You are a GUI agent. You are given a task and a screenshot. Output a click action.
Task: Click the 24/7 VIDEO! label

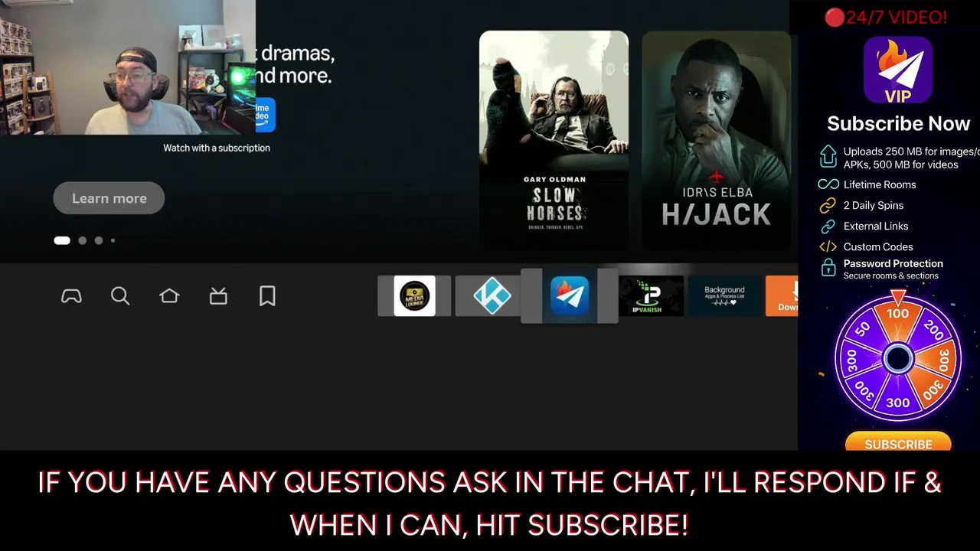click(886, 17)
